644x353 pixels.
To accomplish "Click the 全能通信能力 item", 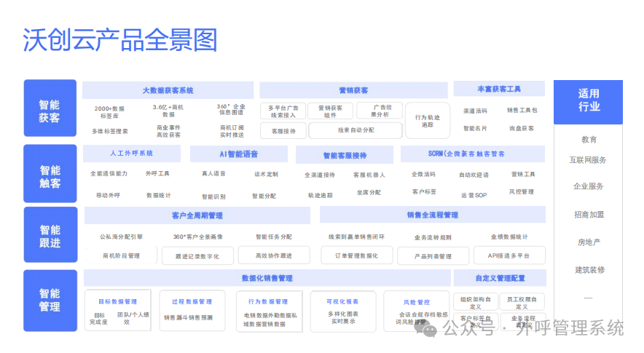I will (x=109, y=174).
